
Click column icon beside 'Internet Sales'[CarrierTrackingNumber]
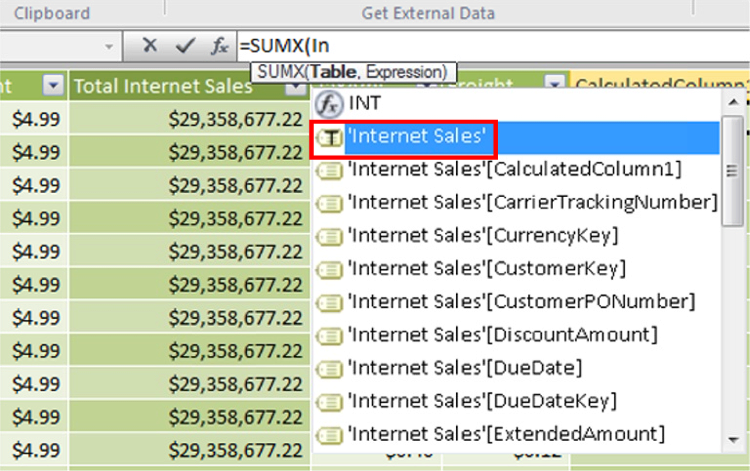click(x=330, y=204)
